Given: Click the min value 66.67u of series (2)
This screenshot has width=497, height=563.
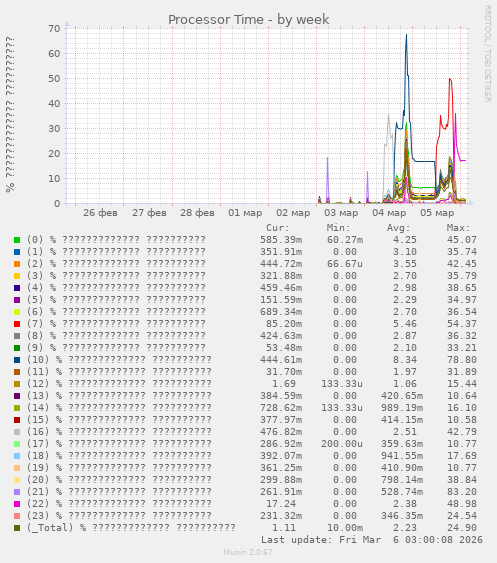Looking at the screenshot, I should (x=345, y=264).
